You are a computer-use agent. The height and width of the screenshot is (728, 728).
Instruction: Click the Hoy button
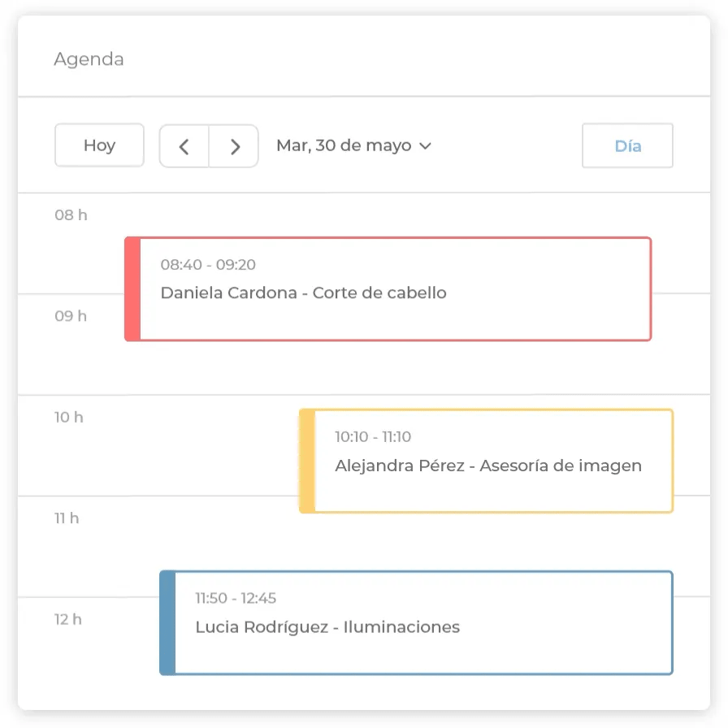click(99, 145)
